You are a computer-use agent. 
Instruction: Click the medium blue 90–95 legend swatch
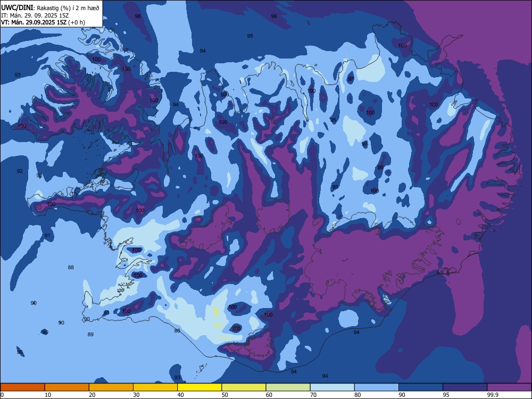(421, 387)
